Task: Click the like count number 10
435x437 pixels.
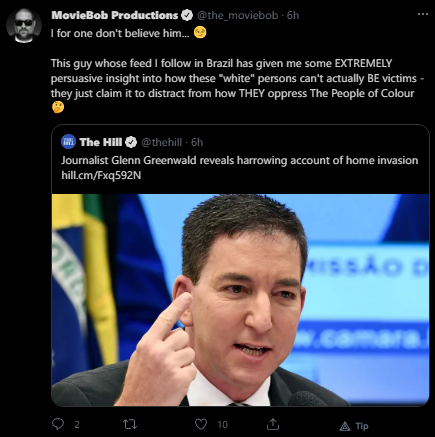Action: point(222,424)
